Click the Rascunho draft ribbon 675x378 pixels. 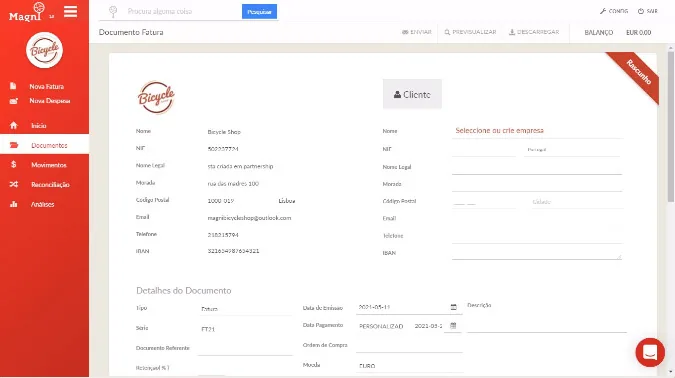click(x=637, y=74)
